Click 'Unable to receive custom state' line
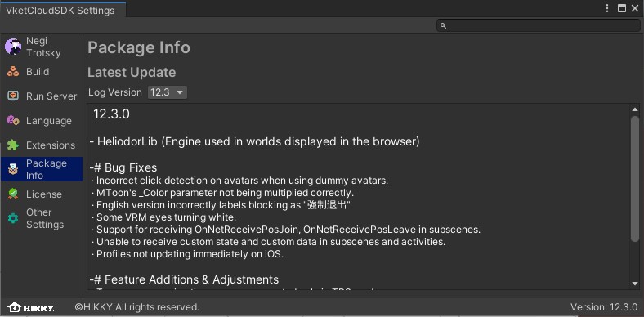The image size is (644, 317). pos(268,242)
